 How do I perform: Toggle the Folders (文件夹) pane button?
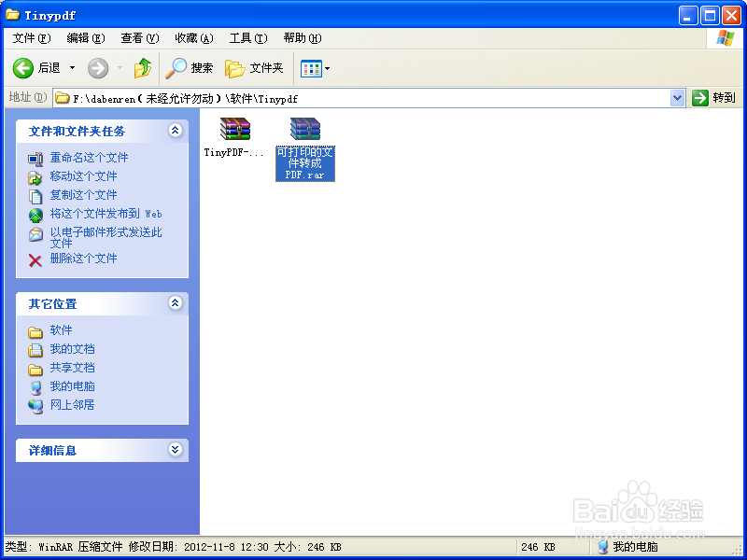(254, 68)
